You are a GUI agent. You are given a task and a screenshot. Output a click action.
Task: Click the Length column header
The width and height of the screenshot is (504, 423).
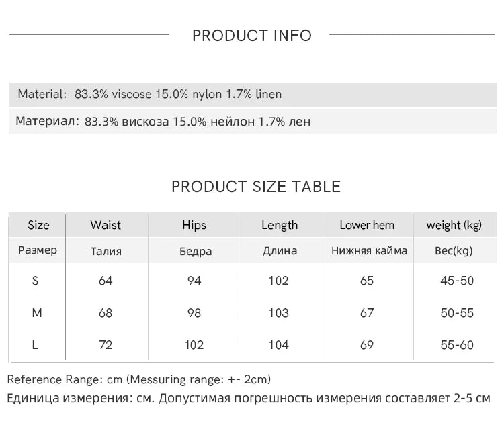[x=280, y=225]
